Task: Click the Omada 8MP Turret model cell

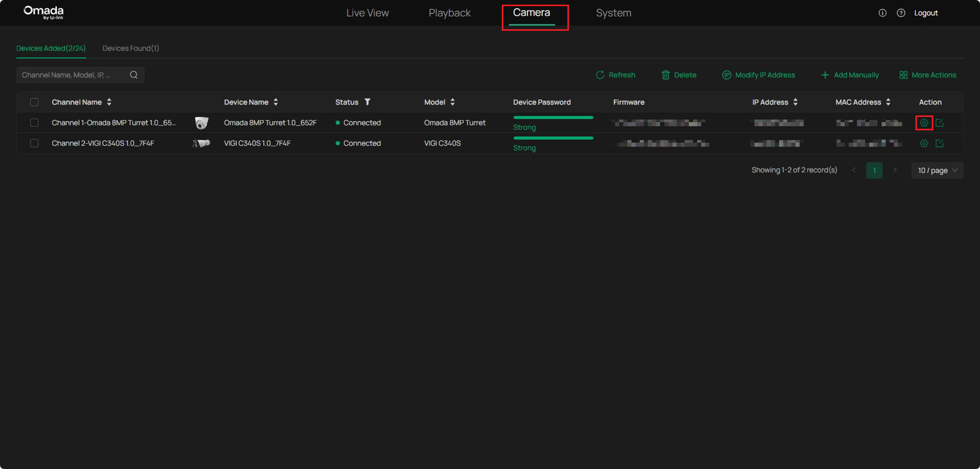Action: (455, 122)
